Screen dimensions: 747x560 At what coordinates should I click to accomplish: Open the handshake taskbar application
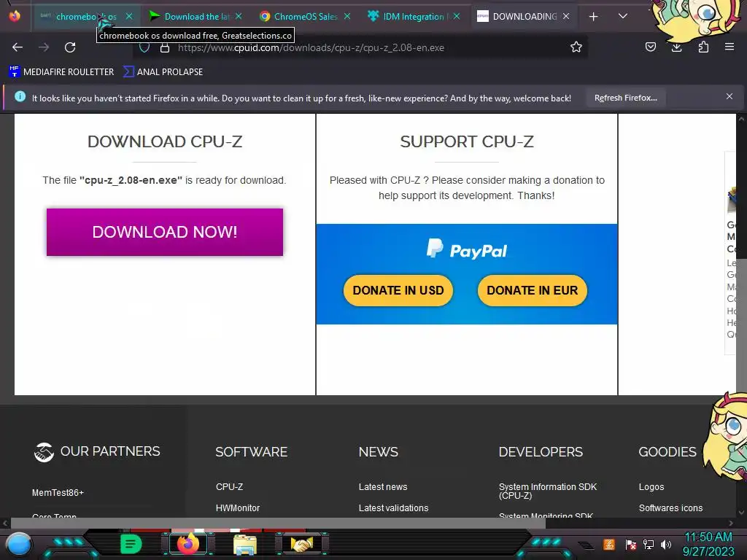tap(302, 544)
